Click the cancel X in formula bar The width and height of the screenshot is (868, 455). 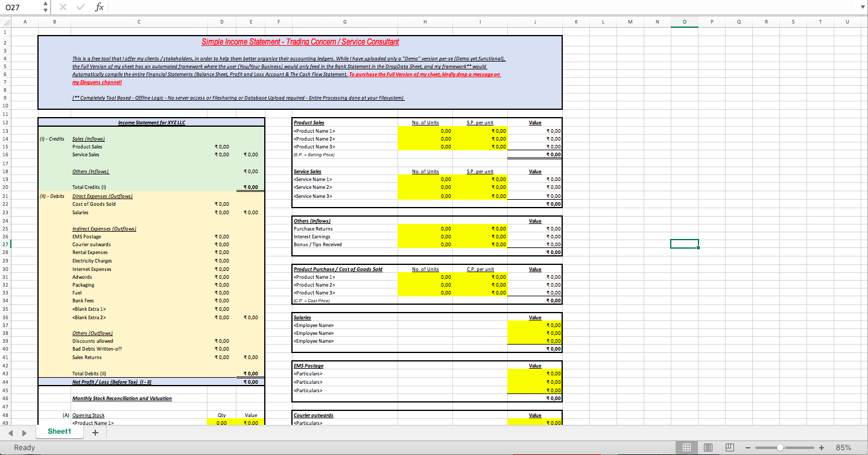coord(63,7)
